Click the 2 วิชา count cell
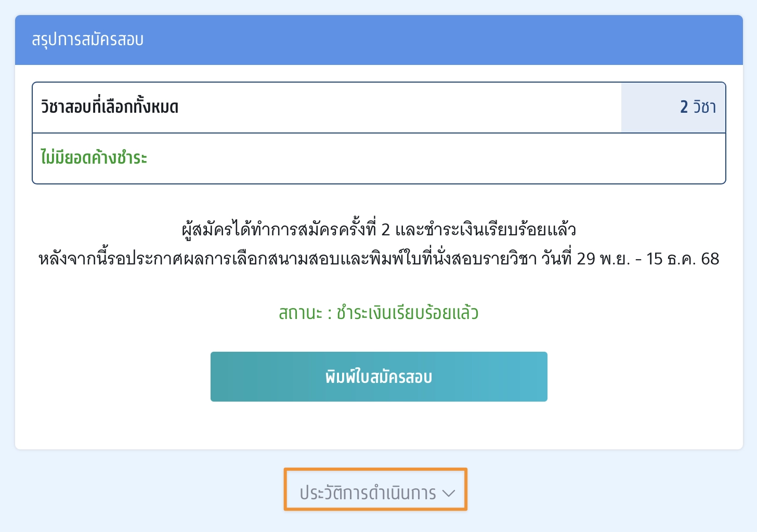Screen dimensions: 757x532 (x=673, y=107)
